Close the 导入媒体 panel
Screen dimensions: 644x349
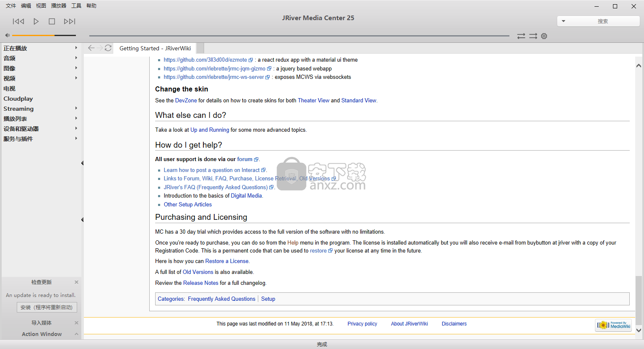pos(76,323)
